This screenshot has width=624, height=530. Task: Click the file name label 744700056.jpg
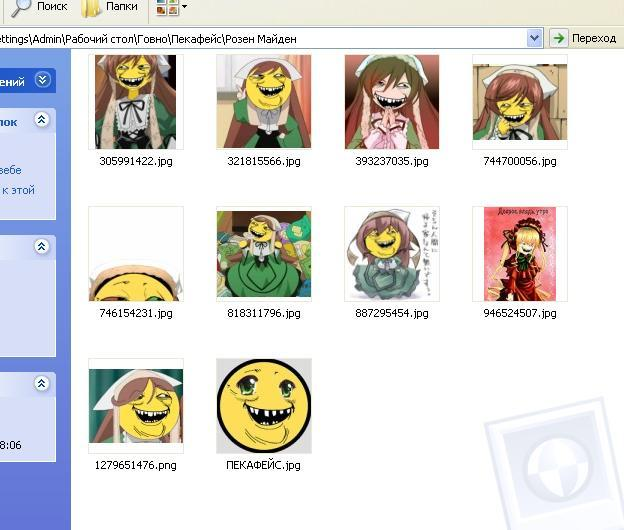click(520, 161)
